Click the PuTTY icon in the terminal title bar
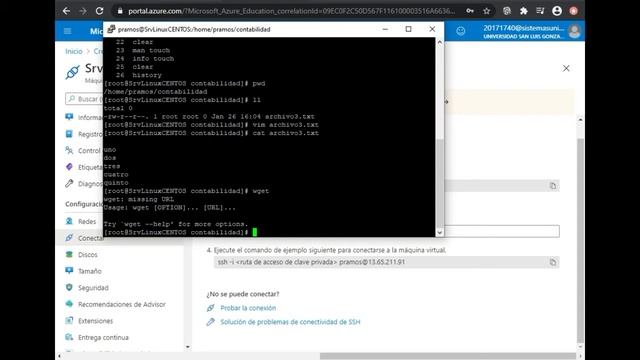Image resolution: width=640 pixels, height=360 pixels. [x=111, y=29]
